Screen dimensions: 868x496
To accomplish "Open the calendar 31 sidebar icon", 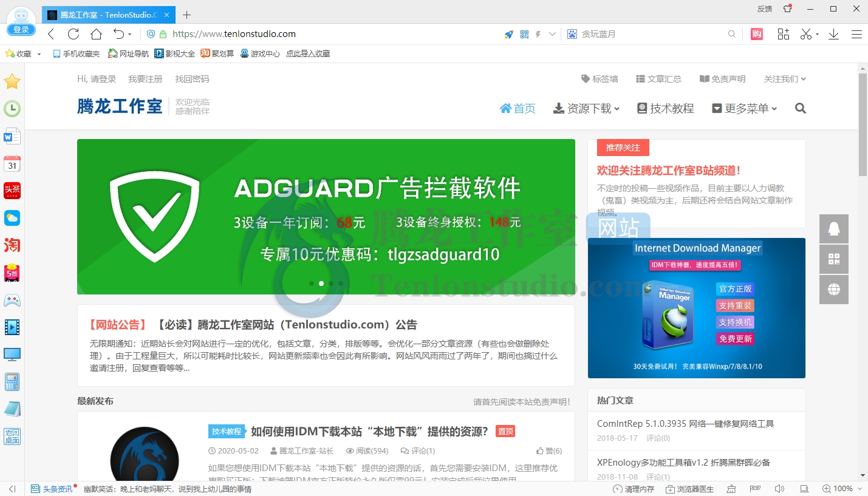I will (12, 163).
